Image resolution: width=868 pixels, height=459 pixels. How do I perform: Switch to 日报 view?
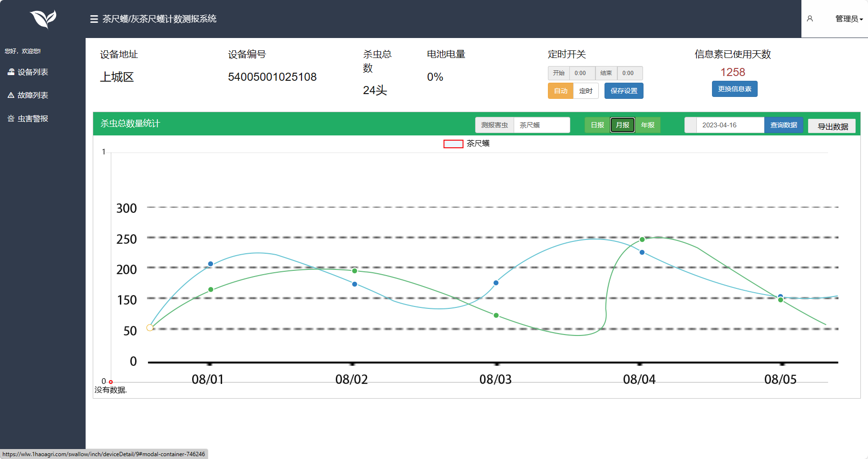click(x=597, y=125)
